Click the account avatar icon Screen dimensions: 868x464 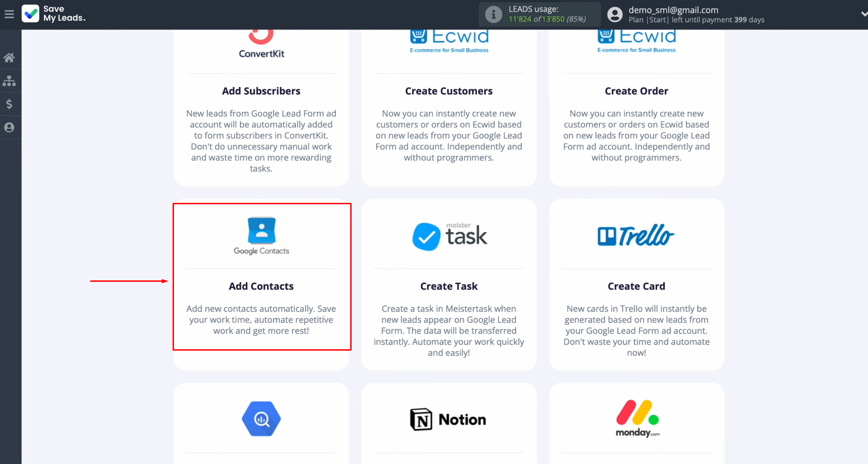[615, 15]
